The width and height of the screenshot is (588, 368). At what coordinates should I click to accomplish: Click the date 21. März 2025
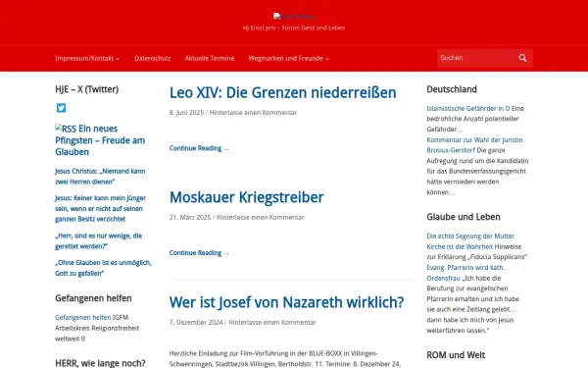click(190, 218)
